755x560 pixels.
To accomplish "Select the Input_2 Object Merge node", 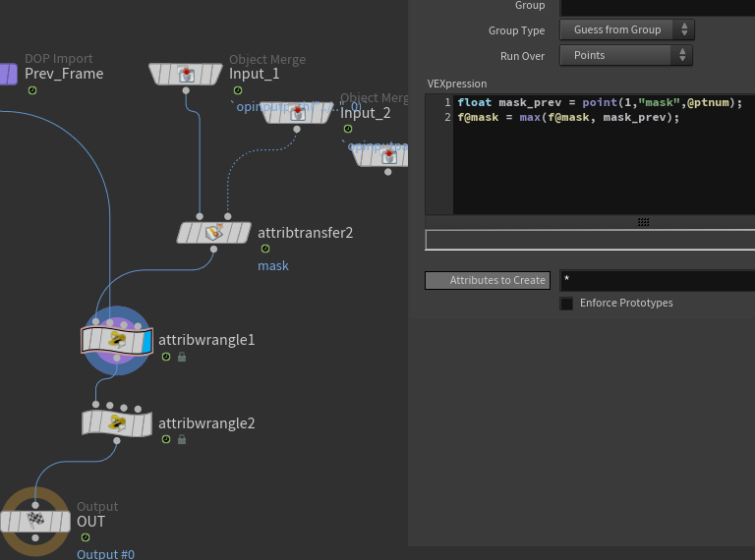I will point(298,113).
